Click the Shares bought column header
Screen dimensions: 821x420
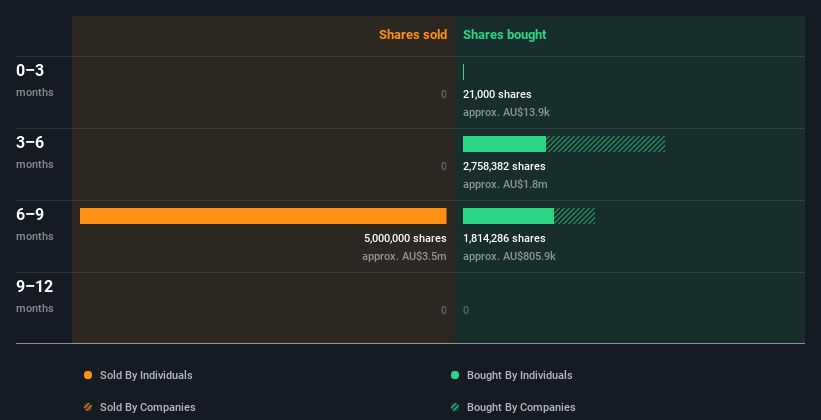pyautogui.click(x=504, y=35)
